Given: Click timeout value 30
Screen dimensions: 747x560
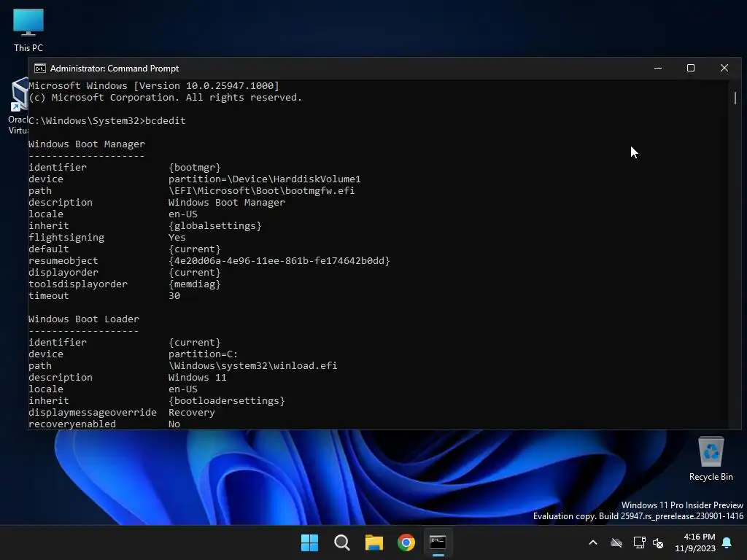Looking at the screenshot, I should point(174,296).
